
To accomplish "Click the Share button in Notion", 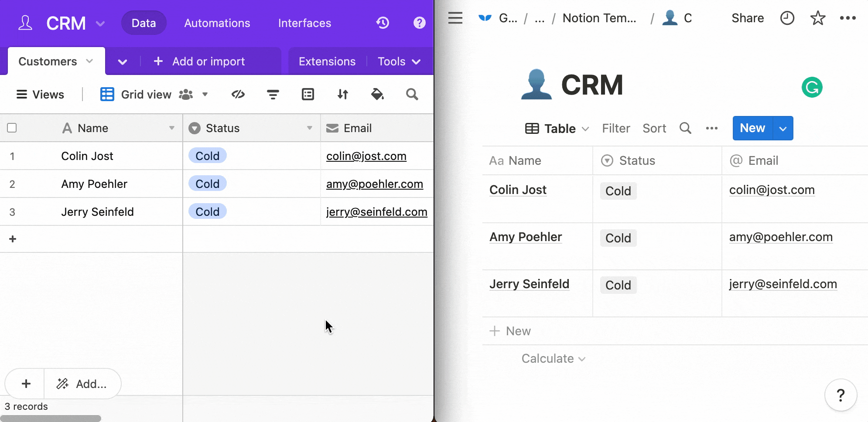I will click(x=748, y=18).
